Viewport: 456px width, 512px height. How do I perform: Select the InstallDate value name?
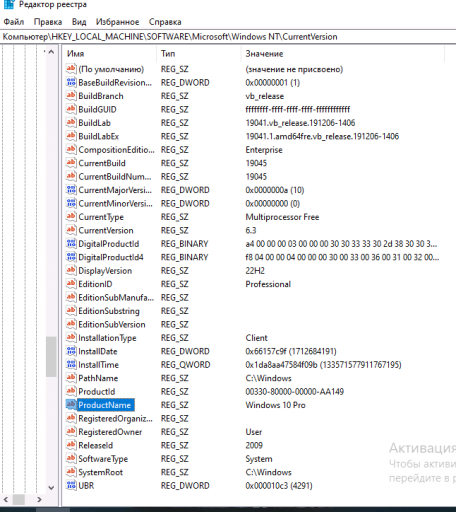click(x=98, y=351)
